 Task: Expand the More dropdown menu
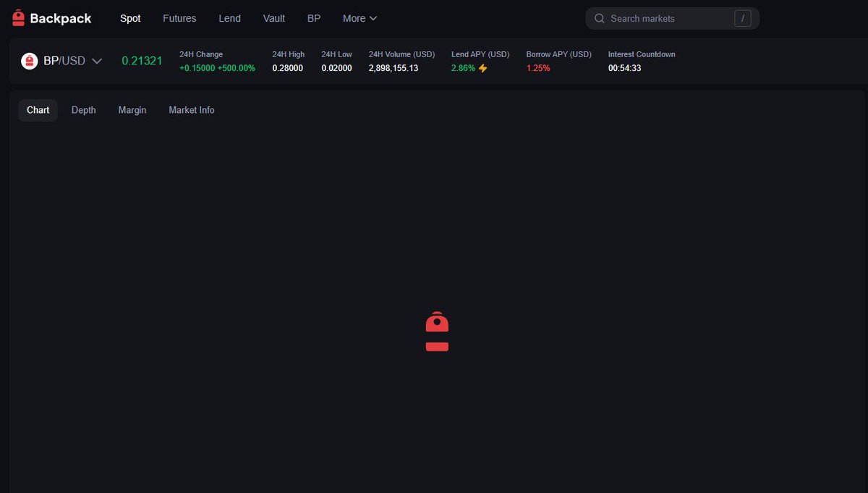[360, 18]
